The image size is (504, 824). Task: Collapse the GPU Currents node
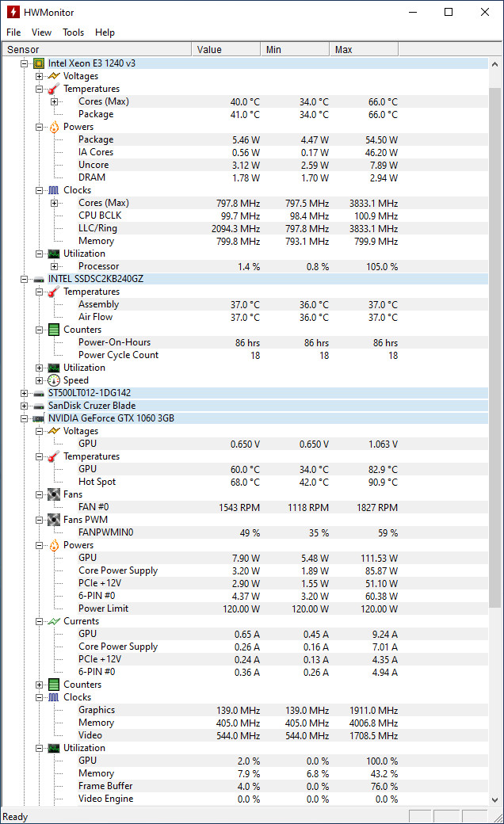39,621
